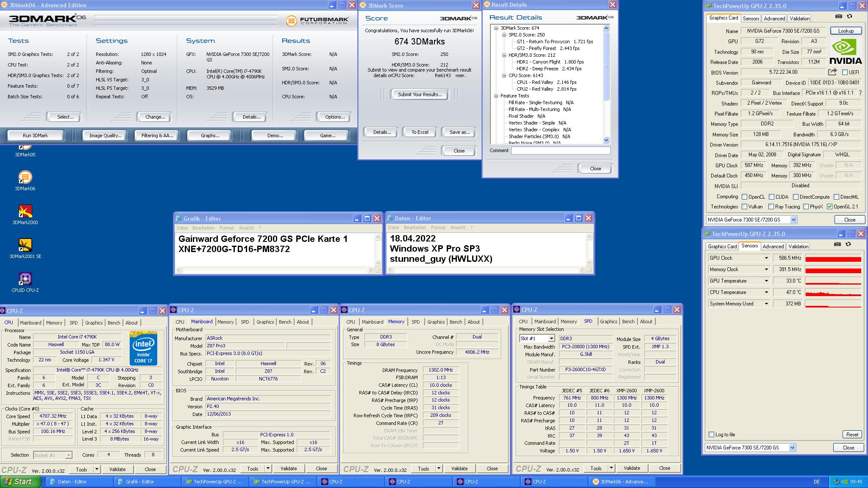Click the To Excel button
Image resolution: width=868 pixels, height=488 pixels.
pyautogui.click(x=420, y=132)
